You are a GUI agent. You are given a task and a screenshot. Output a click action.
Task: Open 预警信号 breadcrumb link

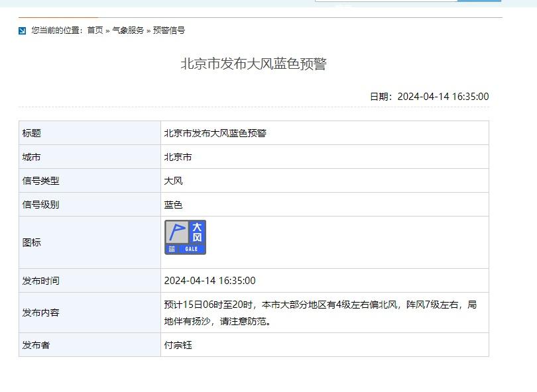click(169, 30)
